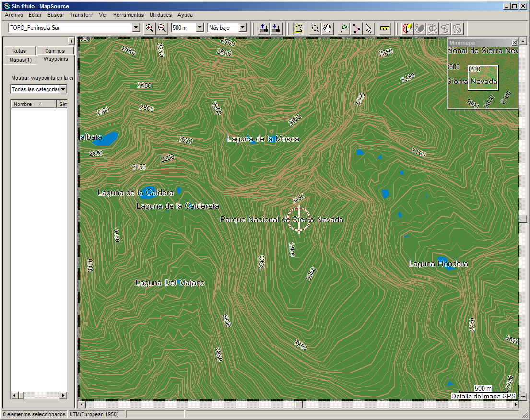Open the TOPO_Península Sur map dropdown
Image resolution: width=530 pixels, height=420 pixels.
[x=136, y=28]
